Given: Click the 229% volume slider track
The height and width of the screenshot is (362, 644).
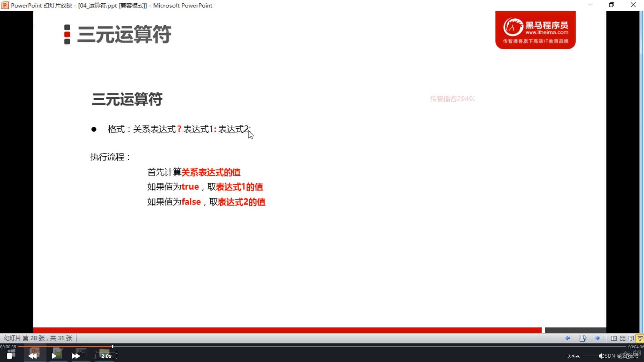Looking at the screenshot, I should pyautogui.click(x=590, y=356).
